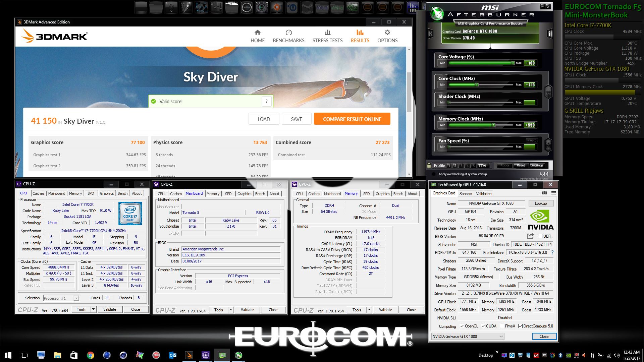Open Graphics tab in CPU-Z Memory window
This screenshot has width=644, height=362.
click(x=382, y=194)
